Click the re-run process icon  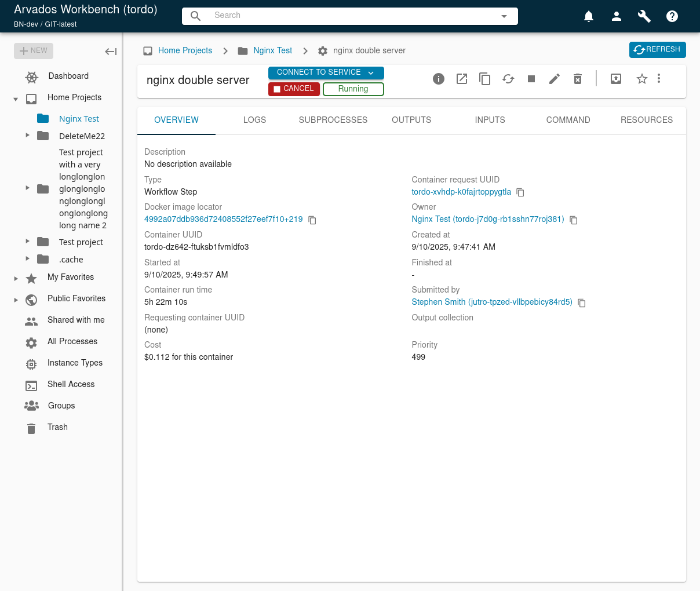(508, 79)
